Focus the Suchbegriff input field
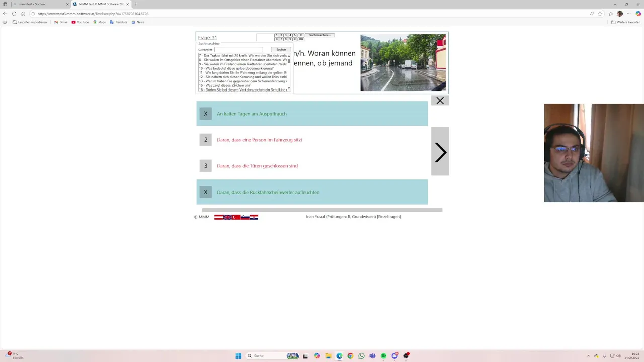The image size is (644, 362). [x=238, y=50]
